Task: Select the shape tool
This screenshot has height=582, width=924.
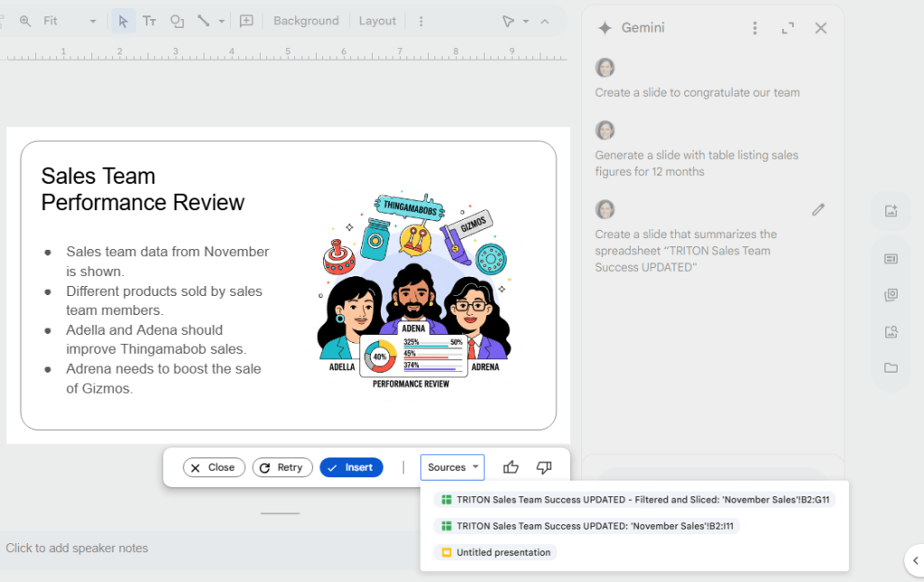Action: [175, 20]
